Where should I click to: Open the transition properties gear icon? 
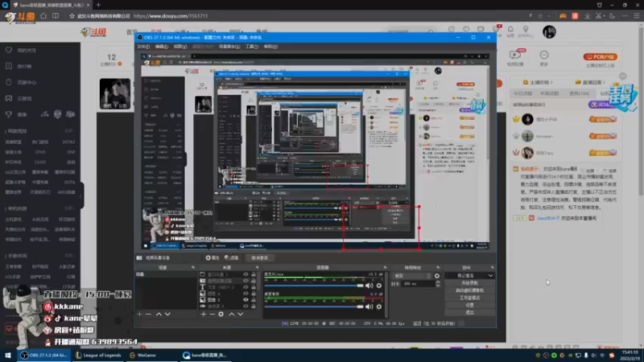(437, 276)
